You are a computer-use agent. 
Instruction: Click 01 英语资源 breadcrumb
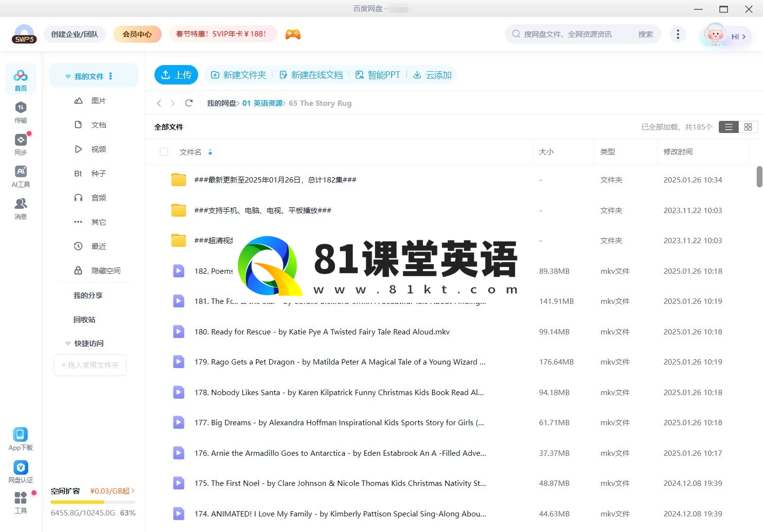[x=262, y=103]
